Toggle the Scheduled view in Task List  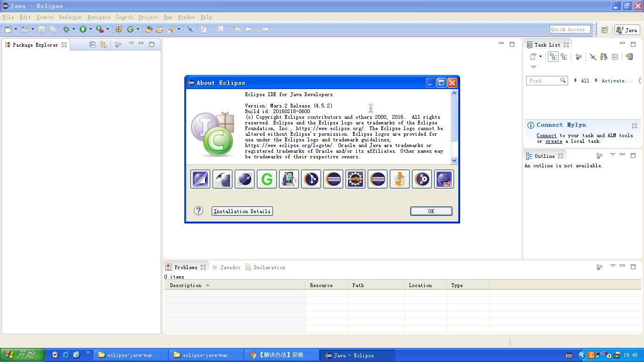tap(564, 57)
